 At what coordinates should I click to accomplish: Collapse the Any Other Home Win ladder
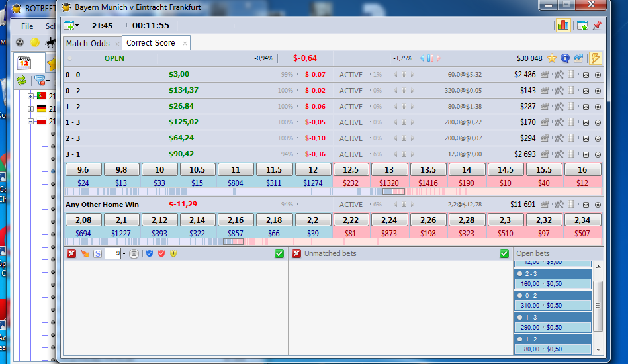[586, 205]
